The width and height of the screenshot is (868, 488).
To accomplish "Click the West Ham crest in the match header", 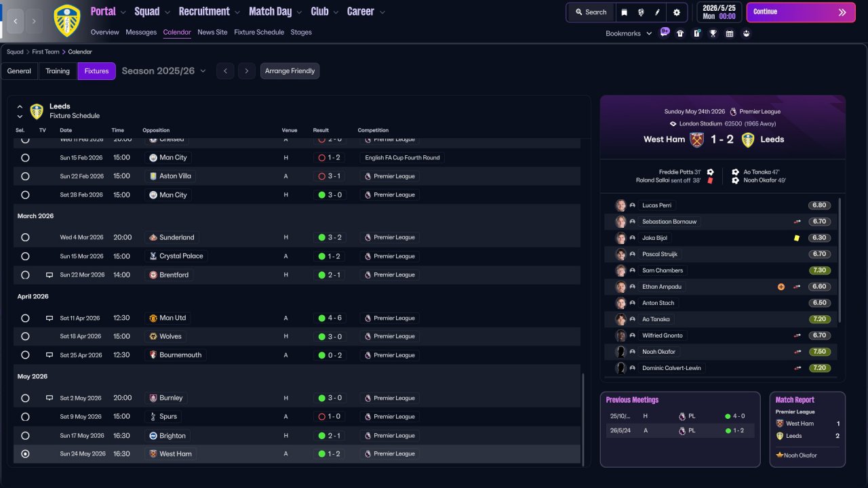I will [x=696, y=140].
